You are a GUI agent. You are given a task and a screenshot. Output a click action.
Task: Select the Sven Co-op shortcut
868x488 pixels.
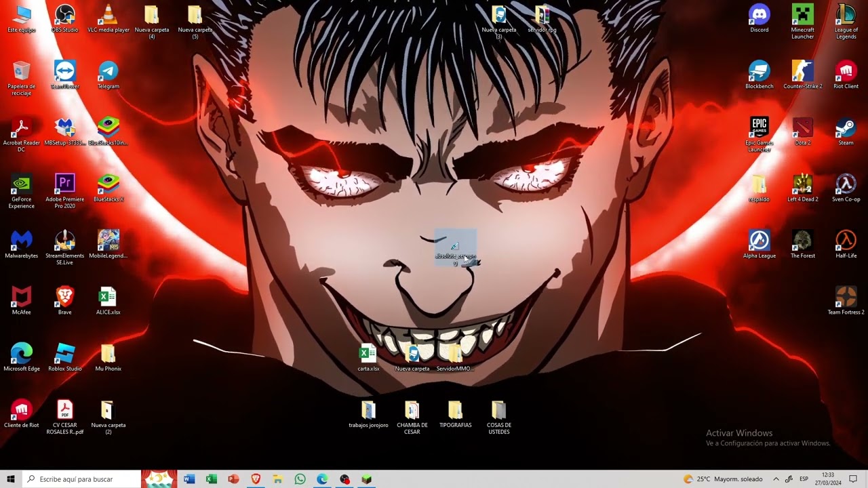pyautogui.click(x=846, y=188)
